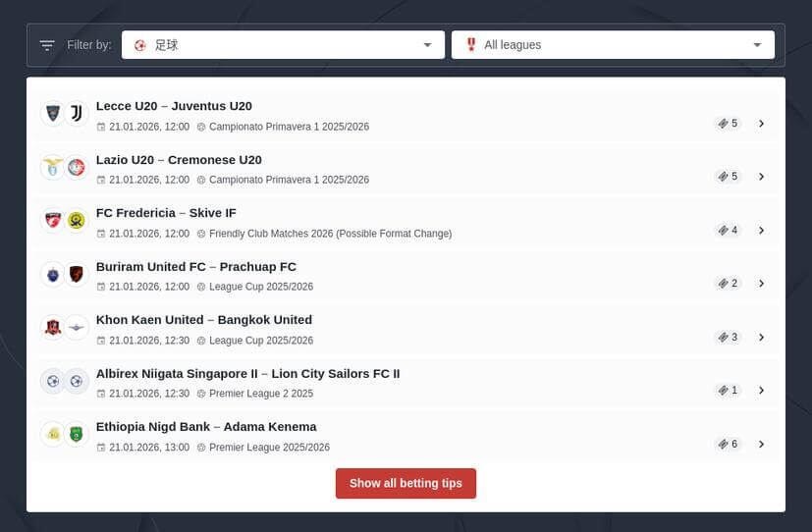Viewport: 812px width, 532px height.
Task: Click Campionato Primavera 1 league label for Lecce
Action: pyautogui.click(x=289, y=127)
